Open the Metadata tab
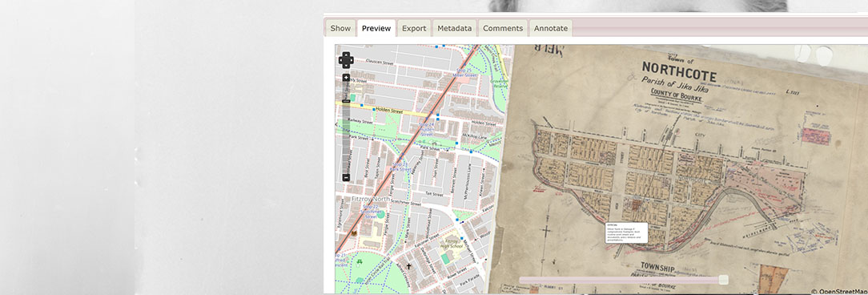This screenshot has width=868, height=295. pyautogui.click(x=455, y=28)
